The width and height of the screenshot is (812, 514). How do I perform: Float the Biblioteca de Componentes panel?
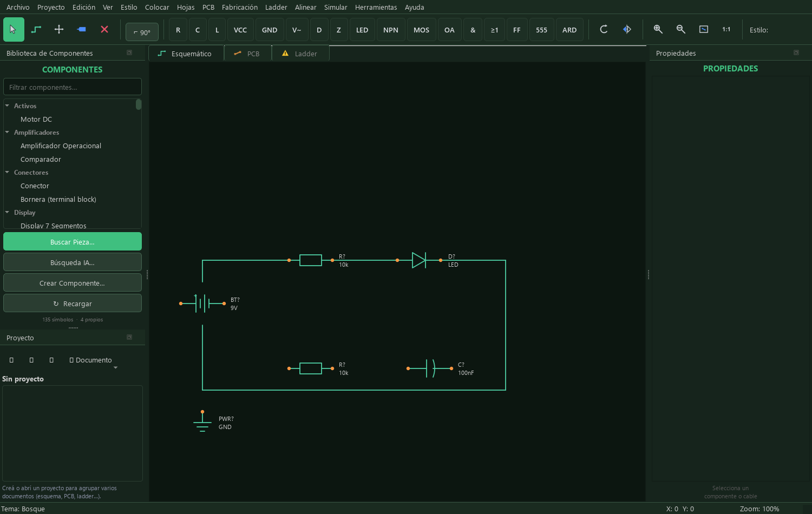click(x=129, y=52)
